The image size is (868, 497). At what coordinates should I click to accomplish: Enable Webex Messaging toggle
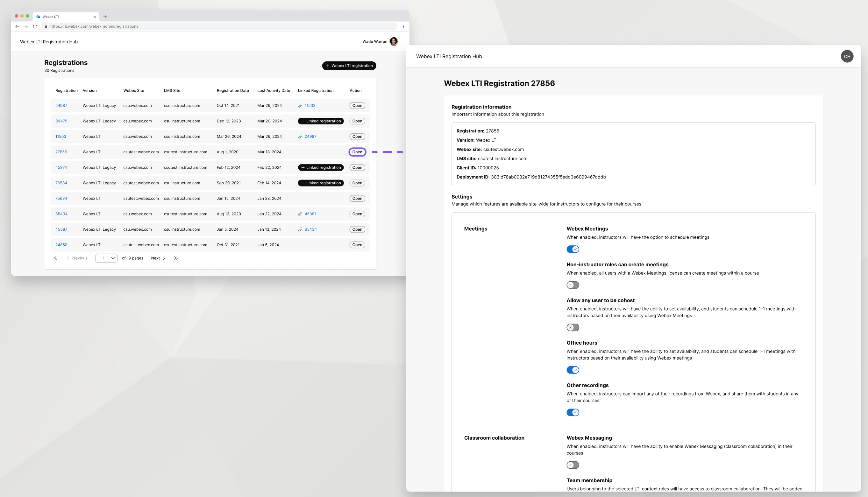pos(573,465)
